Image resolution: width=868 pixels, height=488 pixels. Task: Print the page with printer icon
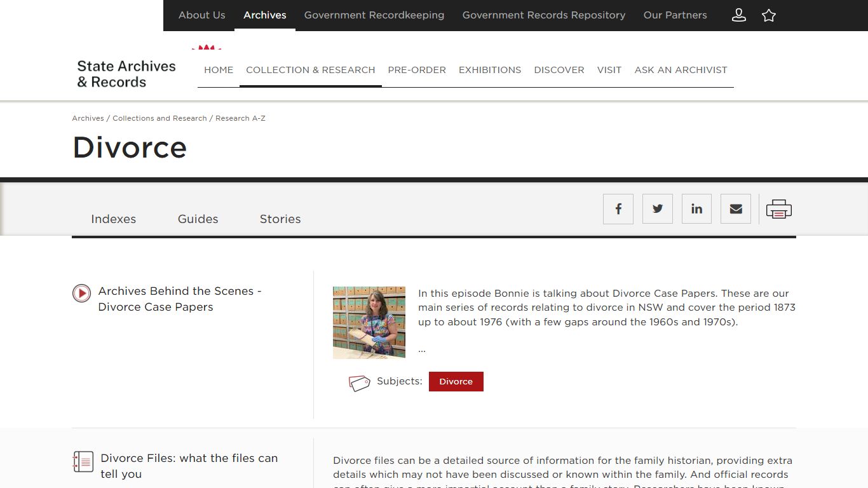coord(778,209)
